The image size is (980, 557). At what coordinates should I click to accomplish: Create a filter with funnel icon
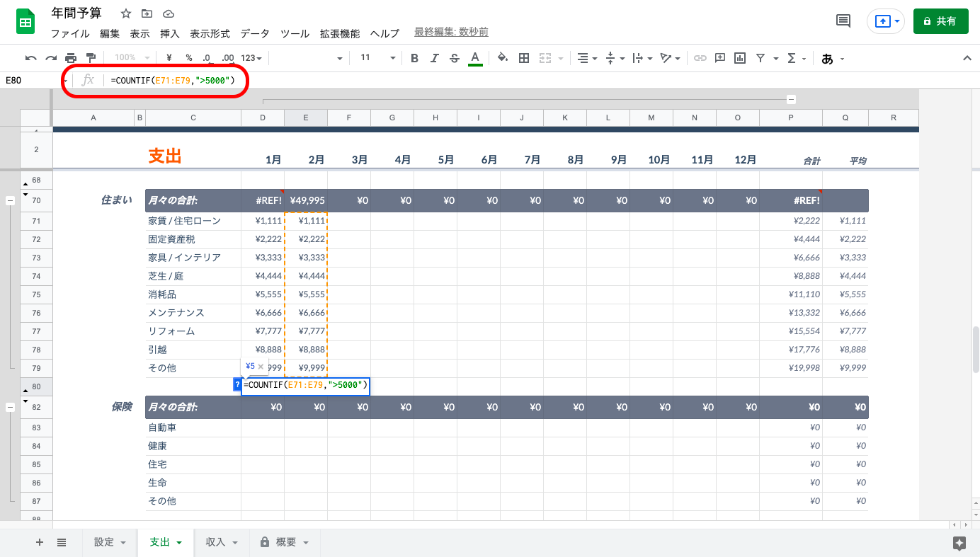pyautogui.click(x=760, y=58)
